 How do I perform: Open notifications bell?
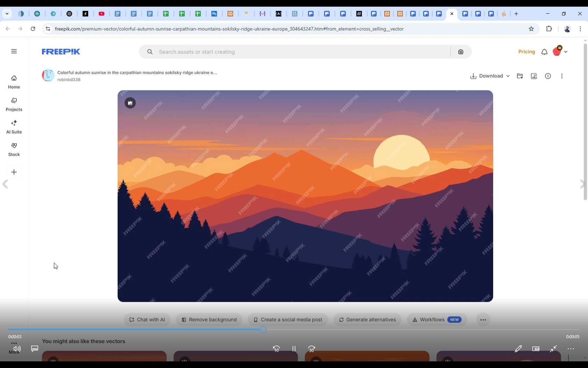tap(544, 52)
